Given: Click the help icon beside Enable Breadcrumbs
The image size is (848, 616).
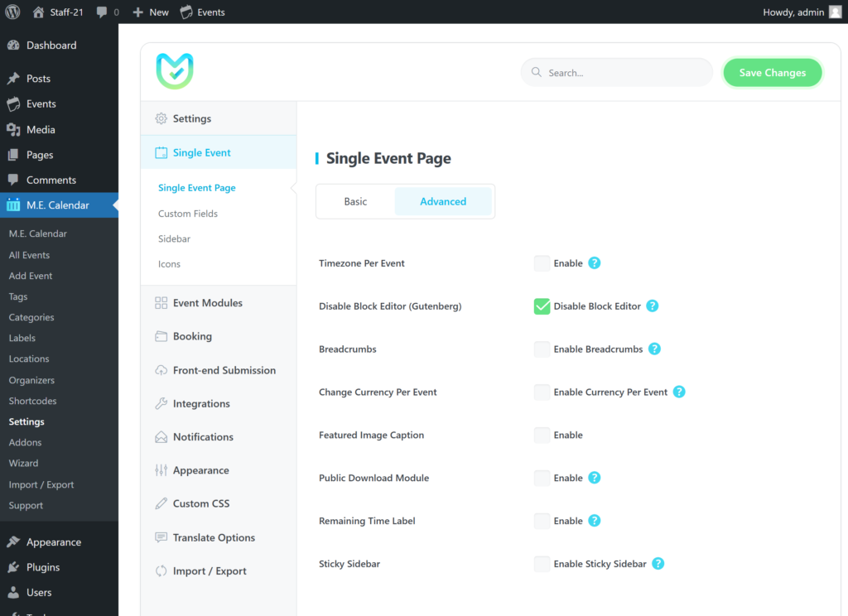Looking at the screenshot, I should point(654,349).
